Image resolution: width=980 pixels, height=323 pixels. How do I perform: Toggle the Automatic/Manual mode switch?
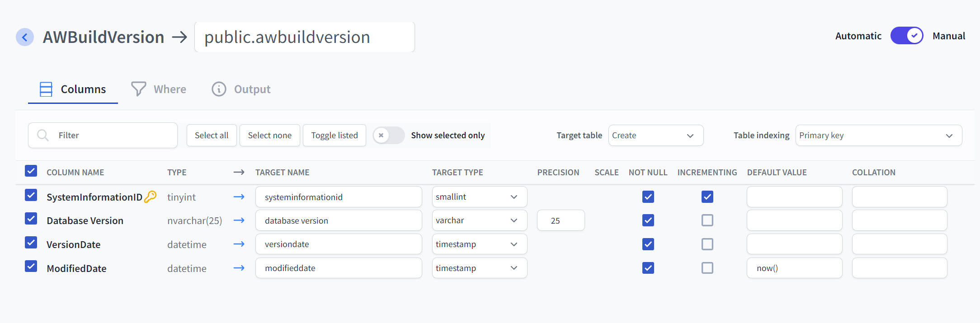point(906,36)
